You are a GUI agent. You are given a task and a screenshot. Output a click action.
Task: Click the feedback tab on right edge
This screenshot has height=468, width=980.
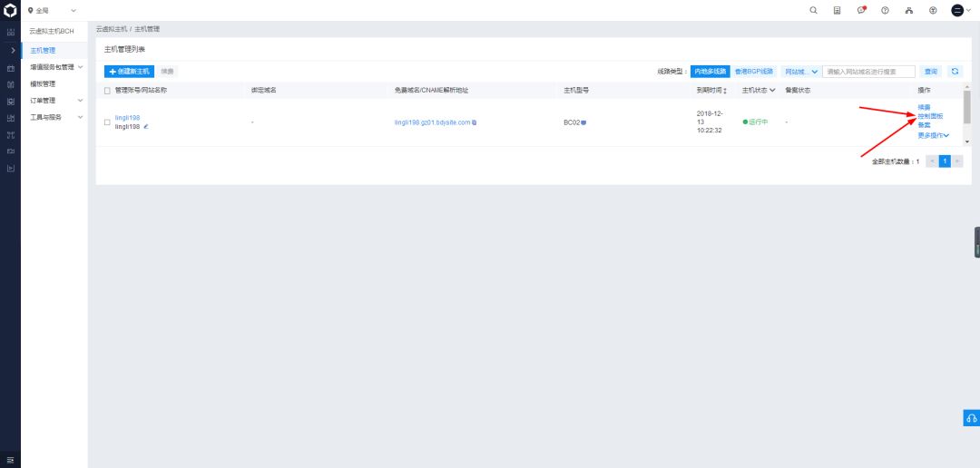pyautogui.click(x=977, y=242)
